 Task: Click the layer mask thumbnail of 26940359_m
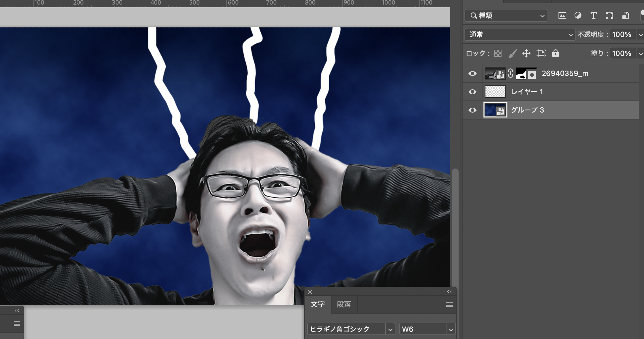point(526,74)
